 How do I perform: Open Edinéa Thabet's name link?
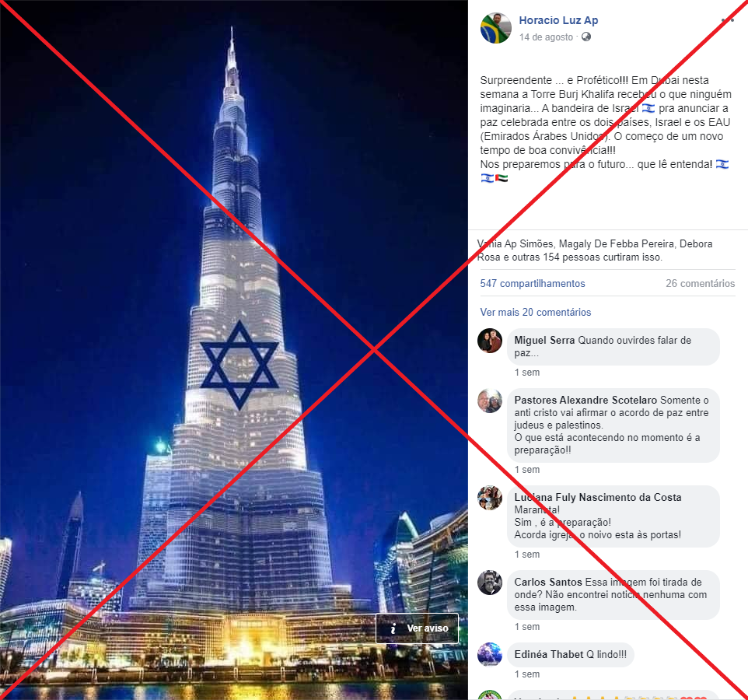(x=549, y=654)
